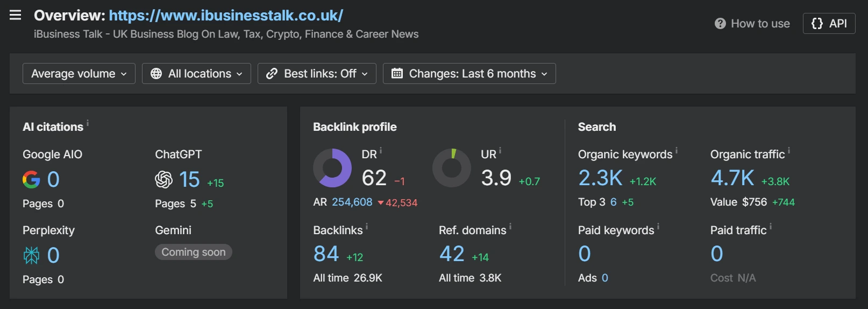
Task: Click the Search section heading
Action: 597,127
